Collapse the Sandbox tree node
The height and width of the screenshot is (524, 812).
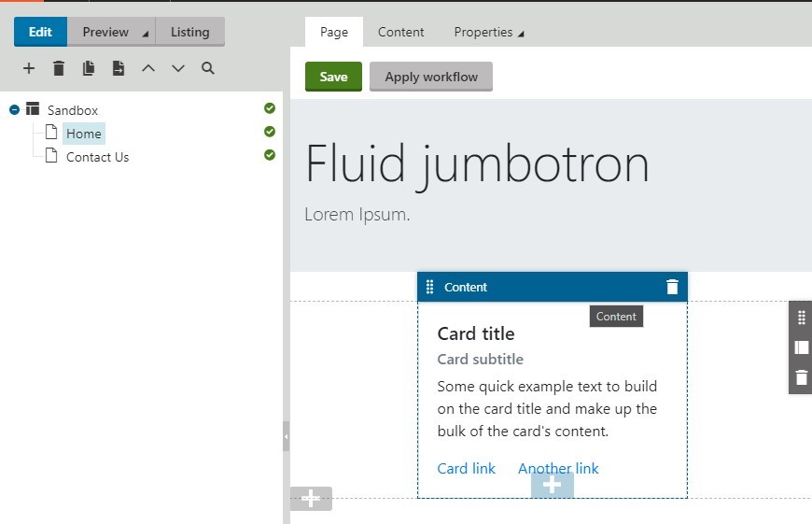click(15, 110)
